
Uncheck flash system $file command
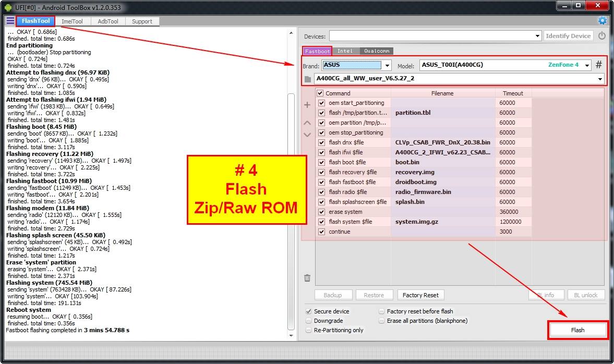(321, 222)
